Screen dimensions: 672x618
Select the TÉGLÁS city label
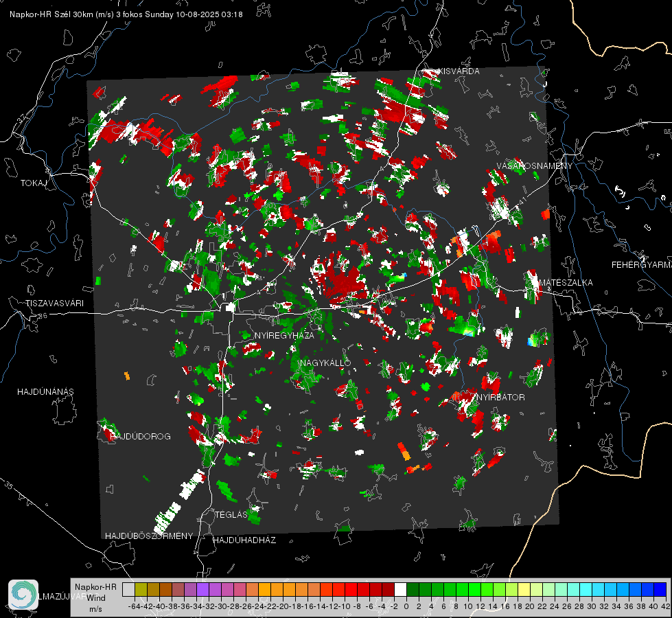231,514
